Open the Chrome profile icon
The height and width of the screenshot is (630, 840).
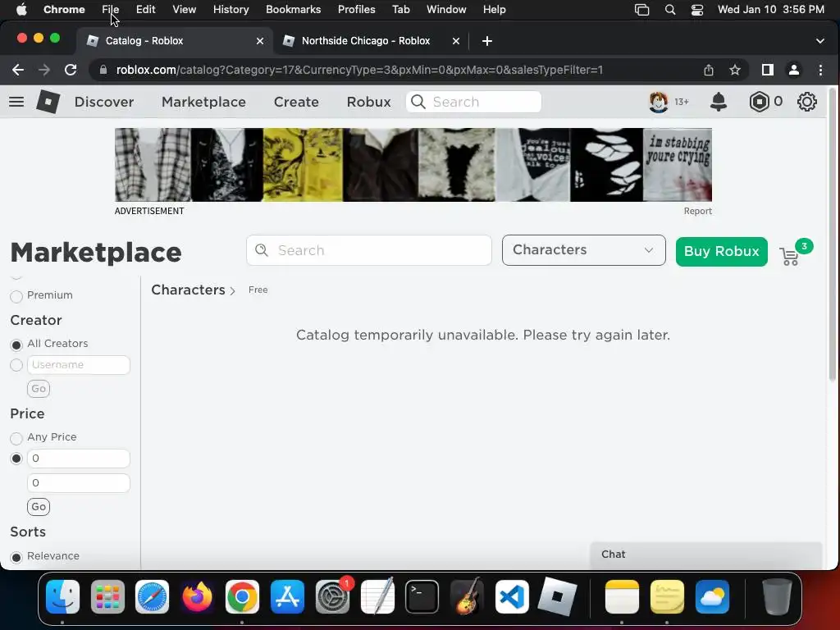pyautogui.click(x=794, y=70)
